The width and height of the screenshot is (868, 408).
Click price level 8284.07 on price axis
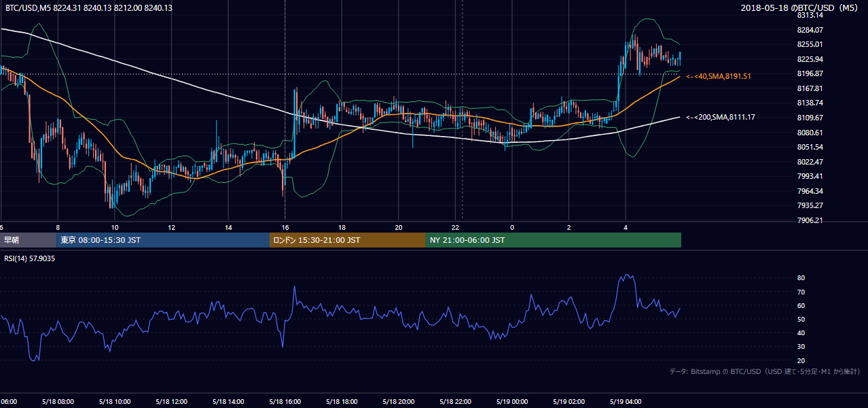click(810, 30)
